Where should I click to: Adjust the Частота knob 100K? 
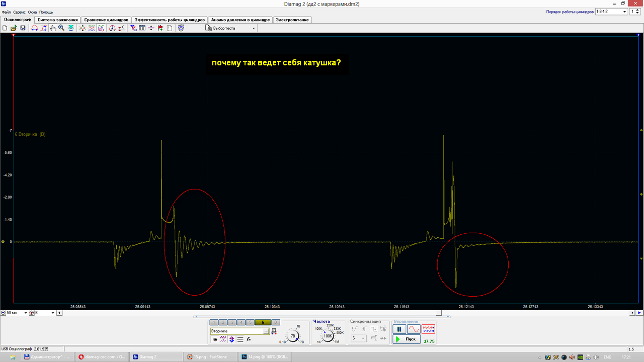tap(328, 336)
